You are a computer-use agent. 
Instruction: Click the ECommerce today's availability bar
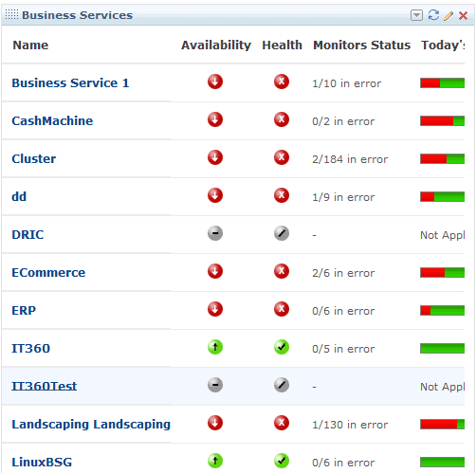(x=442, y=272)
